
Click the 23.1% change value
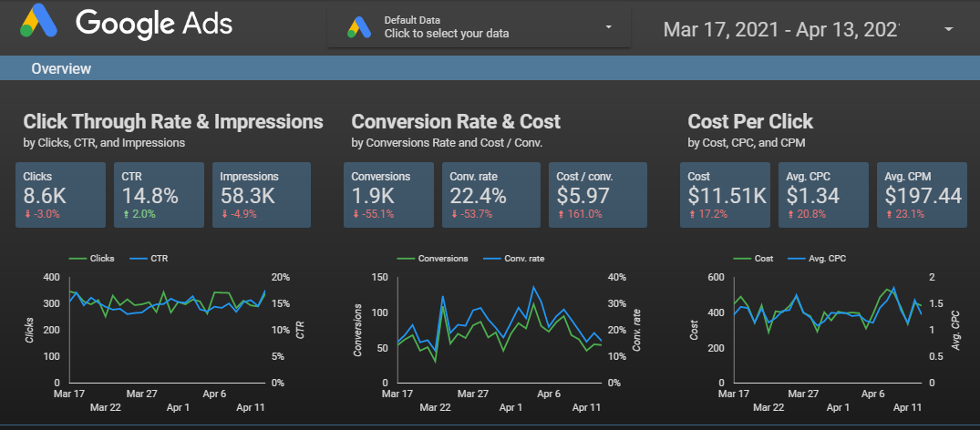[x=910, y=214]
